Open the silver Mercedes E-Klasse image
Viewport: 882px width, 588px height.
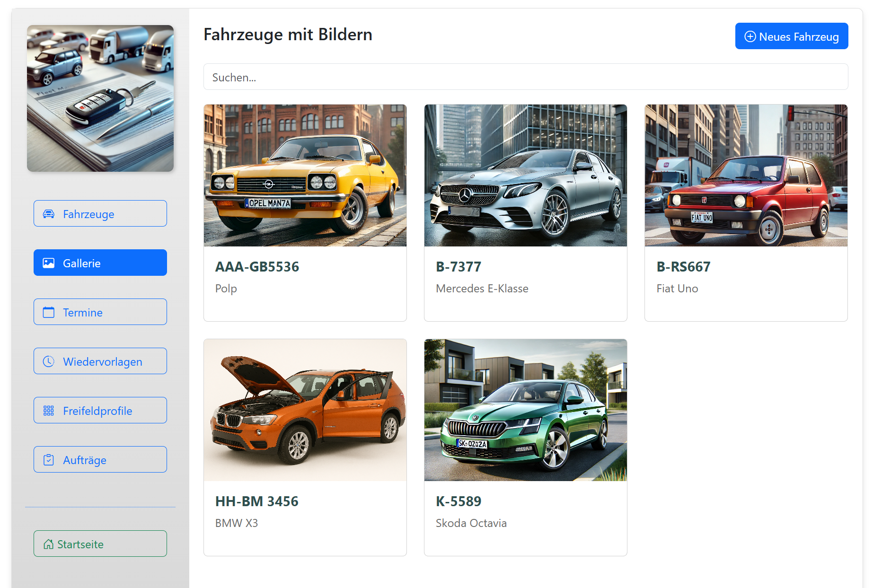coord(525,176)
